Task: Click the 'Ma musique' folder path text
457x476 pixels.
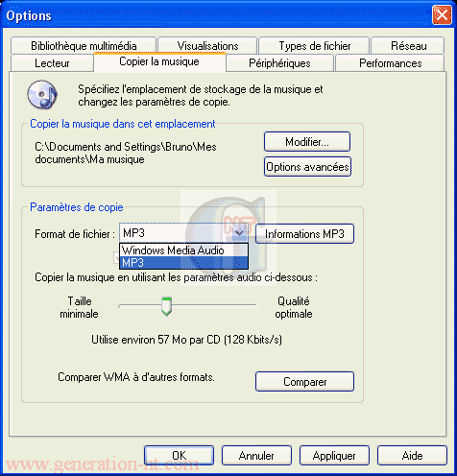Action: pos(126,153)
